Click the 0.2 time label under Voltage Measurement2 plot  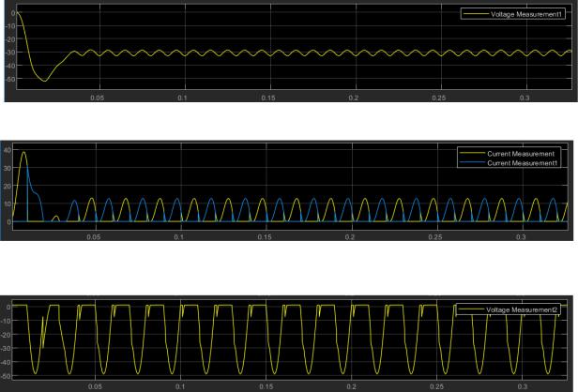(x=352, y=386)
